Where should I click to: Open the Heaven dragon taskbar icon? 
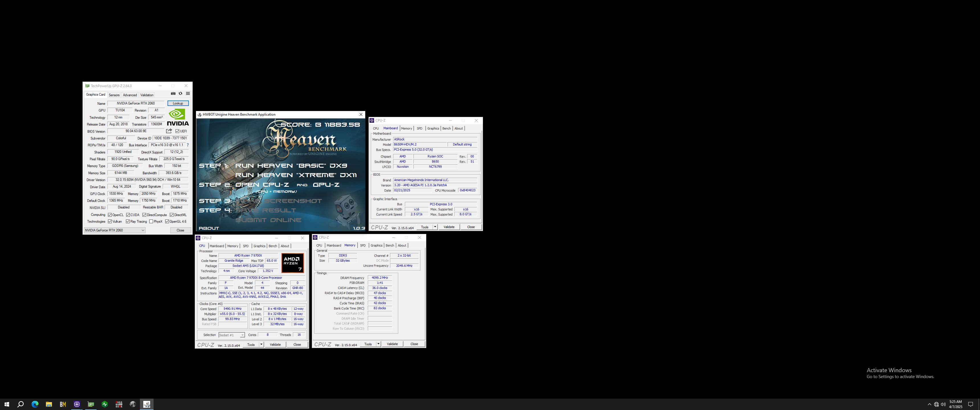tap(133, 404)
